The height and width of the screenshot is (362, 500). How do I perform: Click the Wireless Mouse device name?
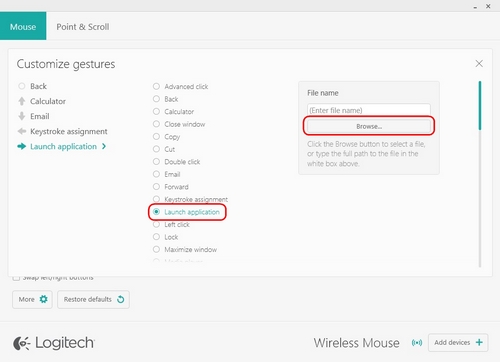click(356, 343)
